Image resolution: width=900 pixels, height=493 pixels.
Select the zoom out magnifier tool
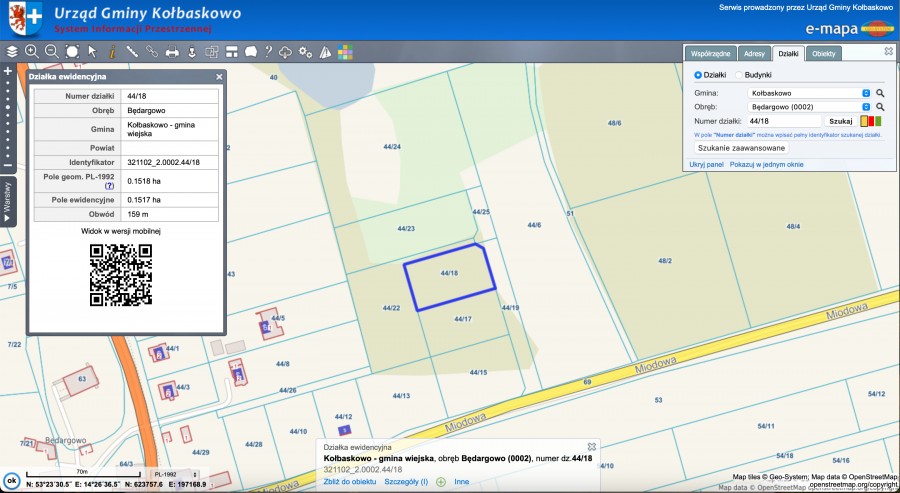coord(50,51)
